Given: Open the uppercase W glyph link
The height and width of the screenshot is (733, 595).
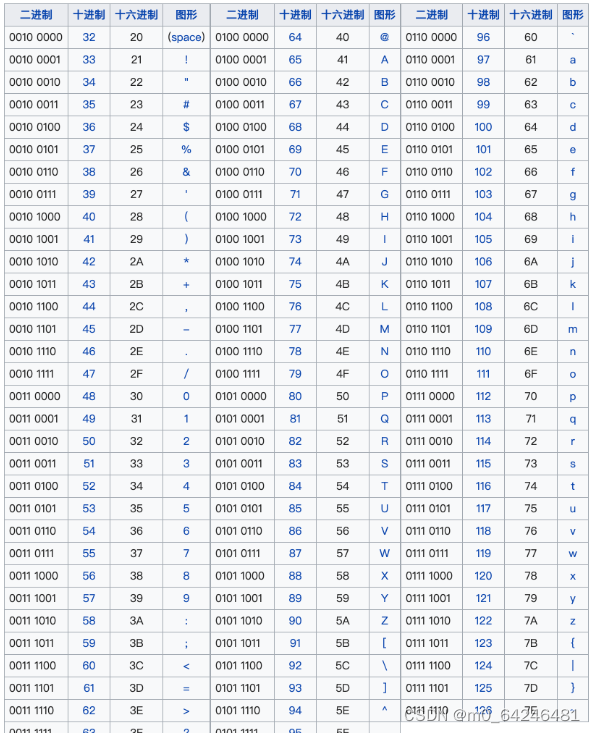Looking at the screenshot, I should point(384,553).
